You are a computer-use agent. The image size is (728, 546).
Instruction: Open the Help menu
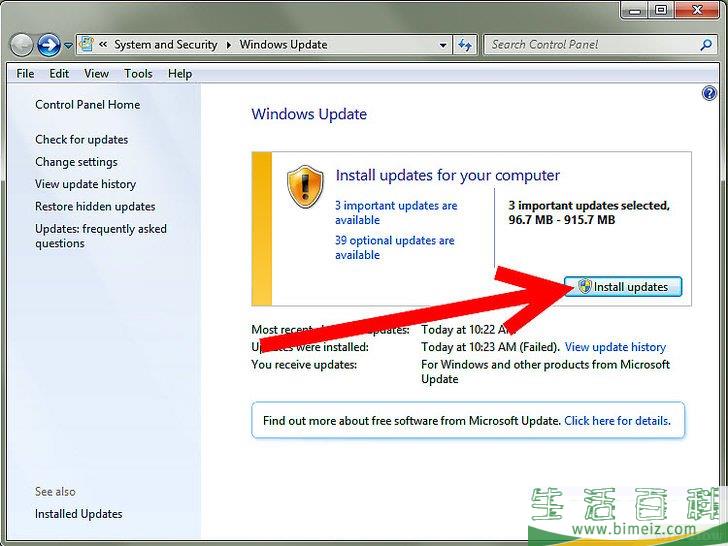(x=180, y=73)
